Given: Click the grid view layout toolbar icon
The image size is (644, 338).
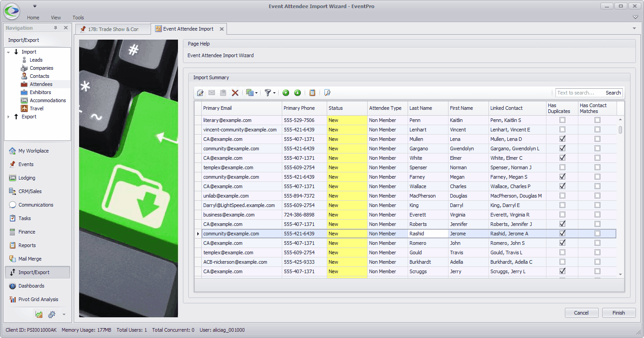Looking at the screenshot, I should [250, 93].
